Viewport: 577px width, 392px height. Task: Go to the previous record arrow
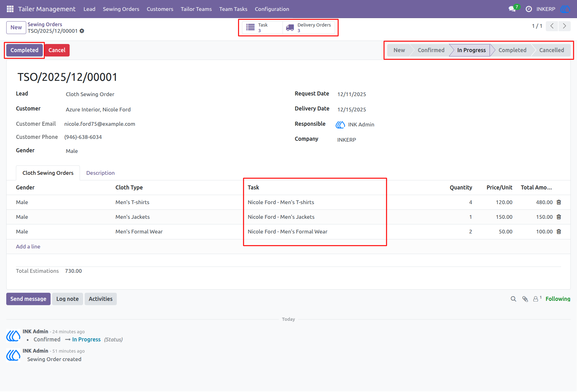552,26
